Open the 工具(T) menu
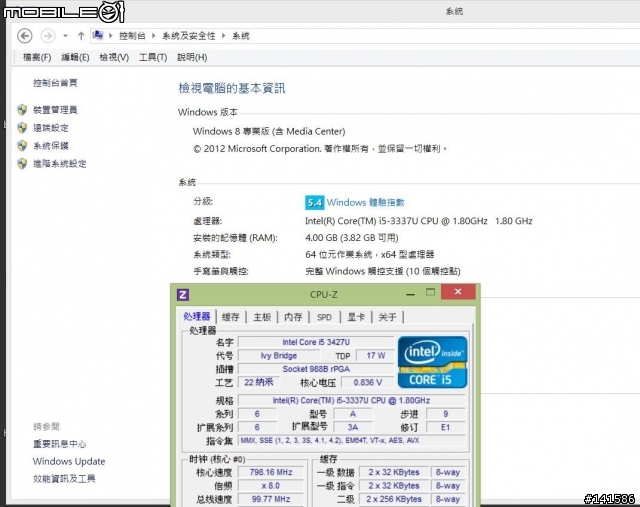This screenshot has width=640, height=507. tap(153, 57)
